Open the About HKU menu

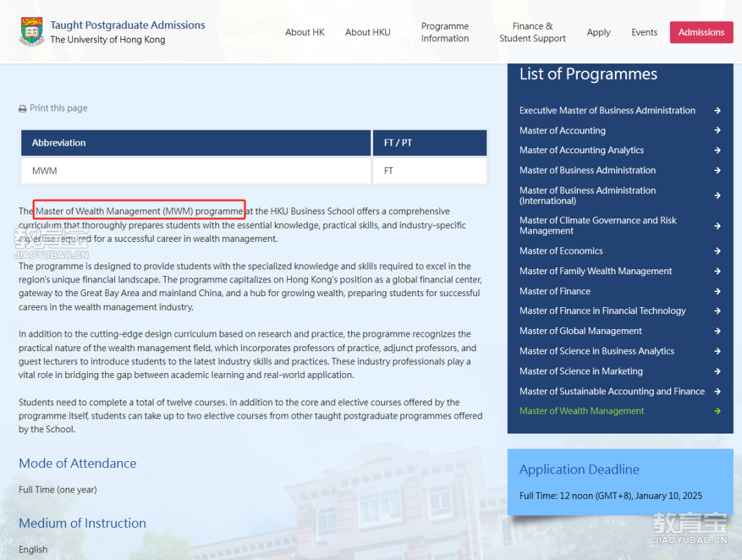368,32
